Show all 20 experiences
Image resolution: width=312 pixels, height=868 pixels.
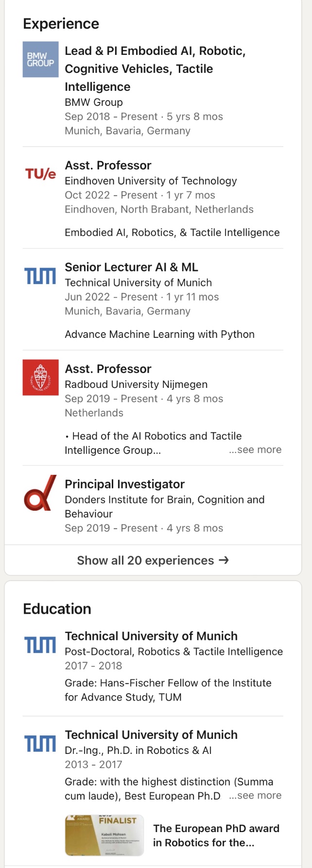pyautogui.click(x=145, y=561)
